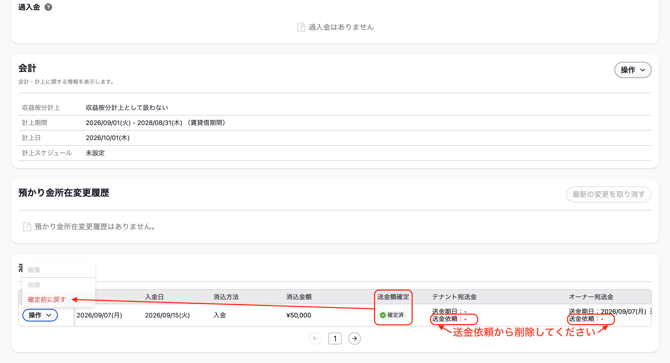
Task: Click document icon beside 預かり金所在変更履歴はありません
Action: [27, 227]
